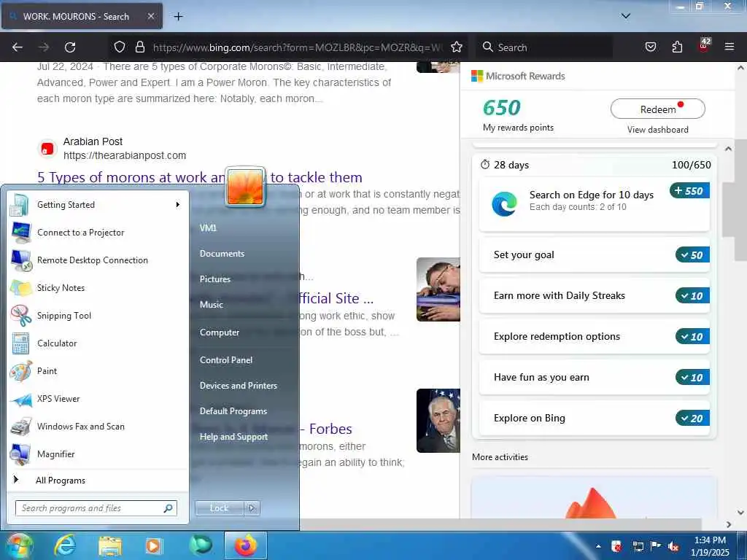Click the sleeping man result thumbnail
This screenshot has height=560, width=747.
tap(438, 289)
